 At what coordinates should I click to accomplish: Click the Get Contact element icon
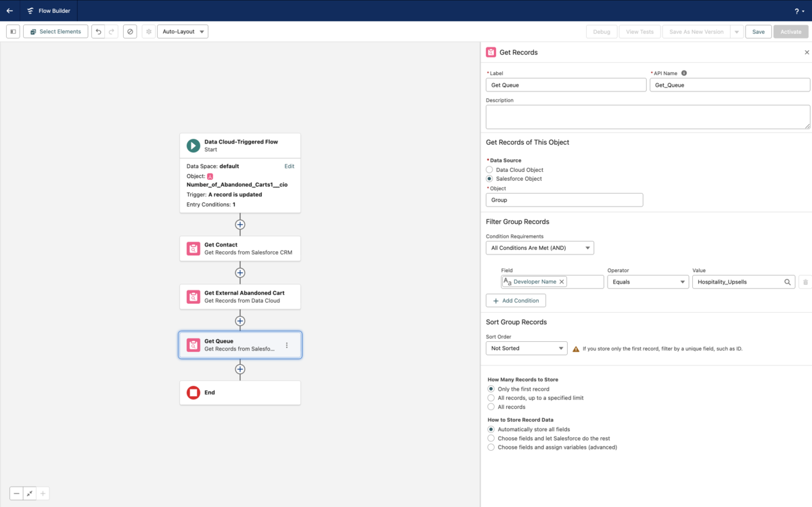(194, 248)
